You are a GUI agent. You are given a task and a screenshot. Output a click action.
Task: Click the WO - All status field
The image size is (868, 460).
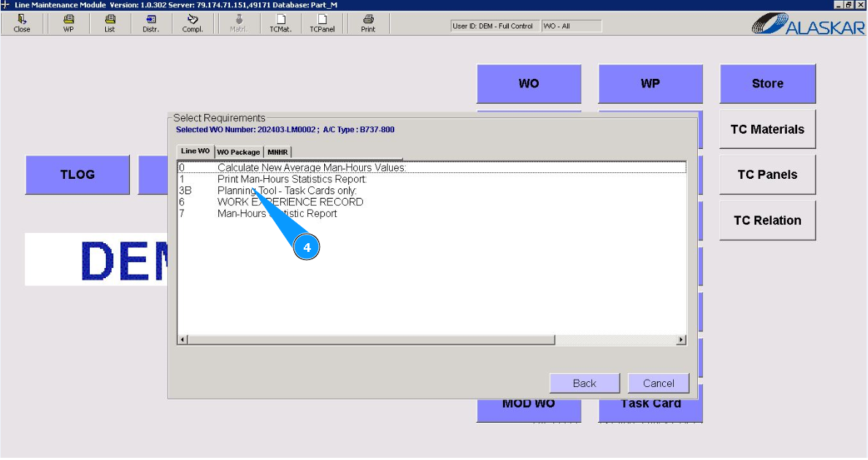[x=572, y=26]
